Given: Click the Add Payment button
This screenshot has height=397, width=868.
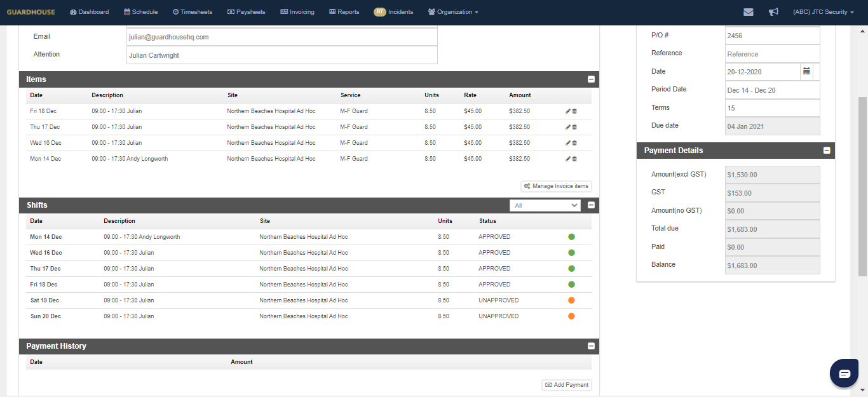Looking at the screenshot, I should pos(567,385).
